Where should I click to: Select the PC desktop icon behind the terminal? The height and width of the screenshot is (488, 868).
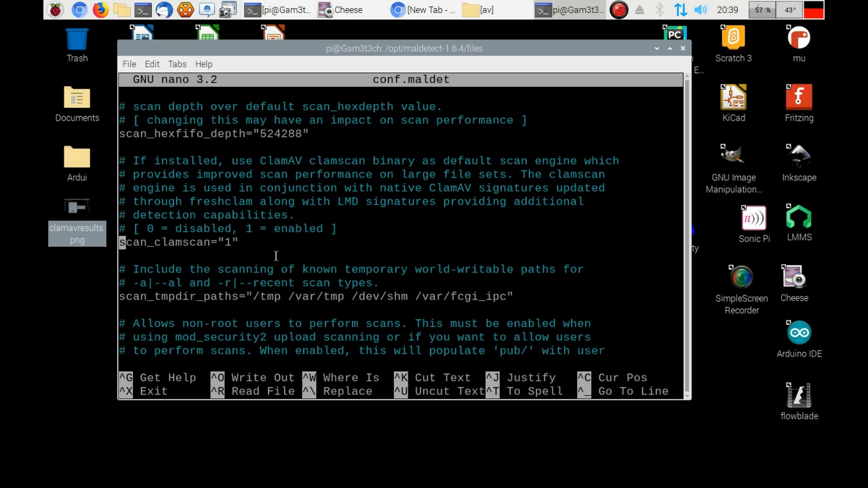click(674, 33)
